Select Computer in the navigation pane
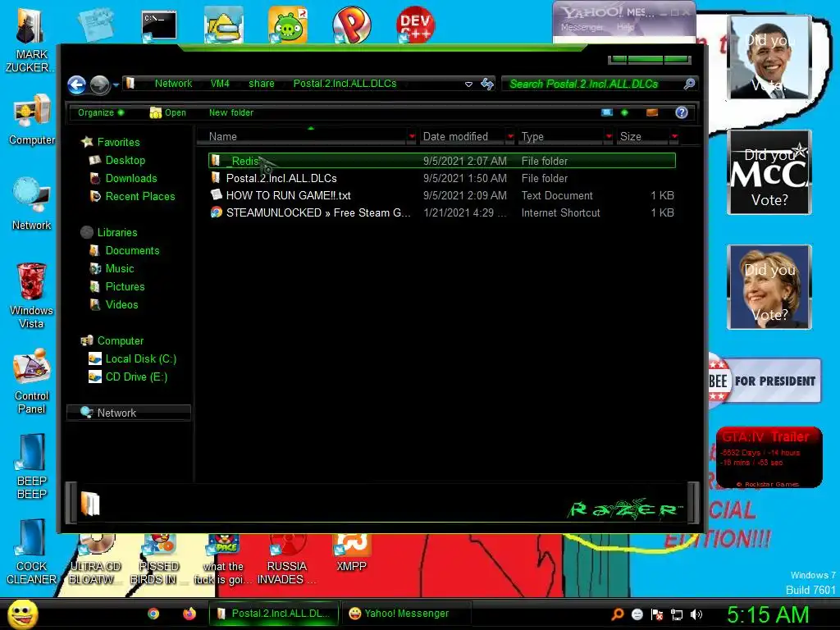Image resolution: width=840 pixels, height=630 pixels. 112,340
